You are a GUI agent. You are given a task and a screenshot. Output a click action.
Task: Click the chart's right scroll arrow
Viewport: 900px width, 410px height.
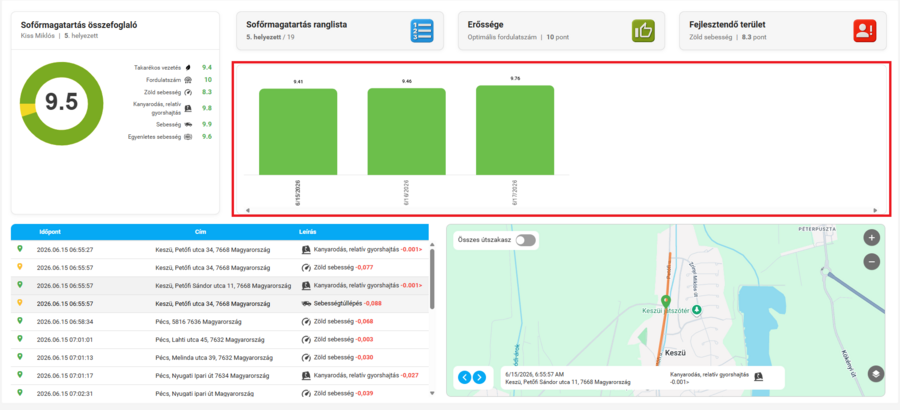point(875,210)
